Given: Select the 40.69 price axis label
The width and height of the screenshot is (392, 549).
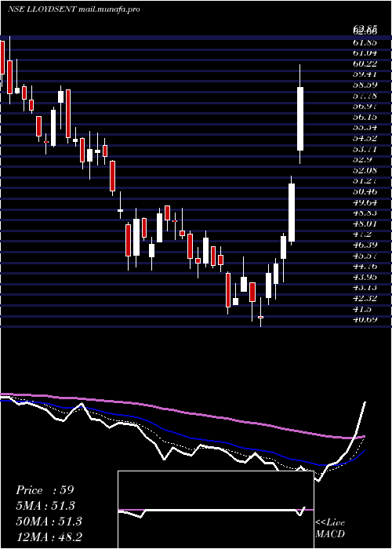Looking at the screenshot, I should coord(365,320).
